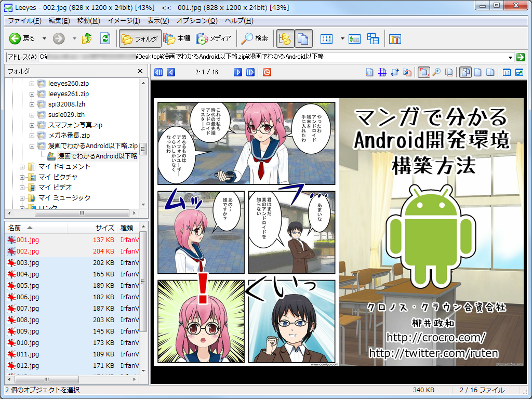This screenshot has height=399, width=532.
Task: Open the view mode dropdown arrow
Action: point(342,38)
